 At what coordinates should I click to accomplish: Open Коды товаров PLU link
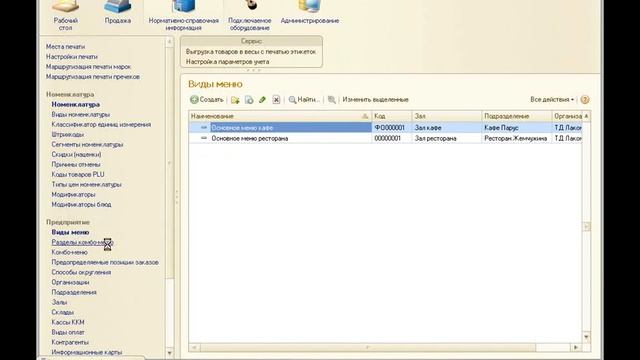78,174
